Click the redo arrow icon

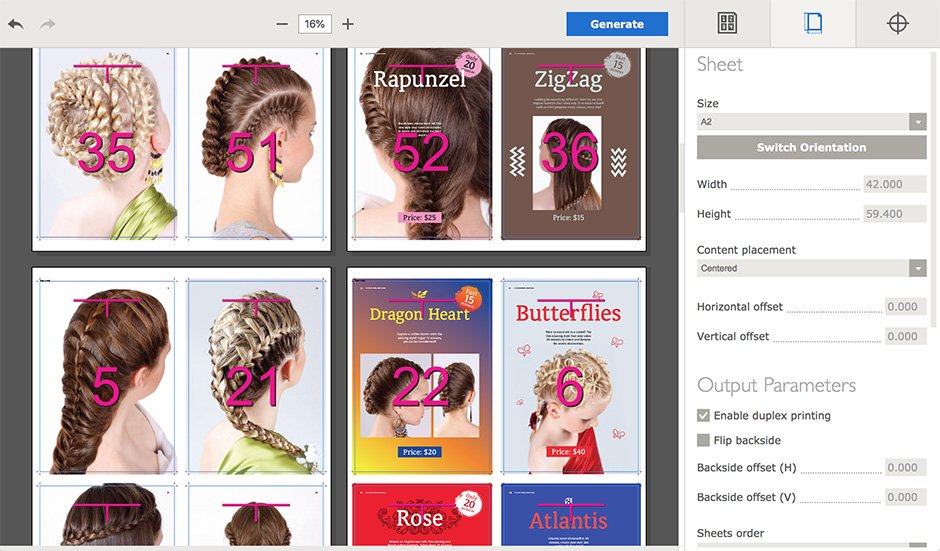[x=47, y=24]
